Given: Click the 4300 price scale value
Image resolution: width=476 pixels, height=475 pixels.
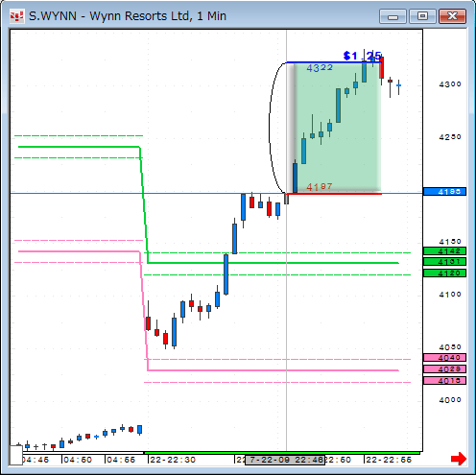Looking at the screenshot, I should coord(450,84).
